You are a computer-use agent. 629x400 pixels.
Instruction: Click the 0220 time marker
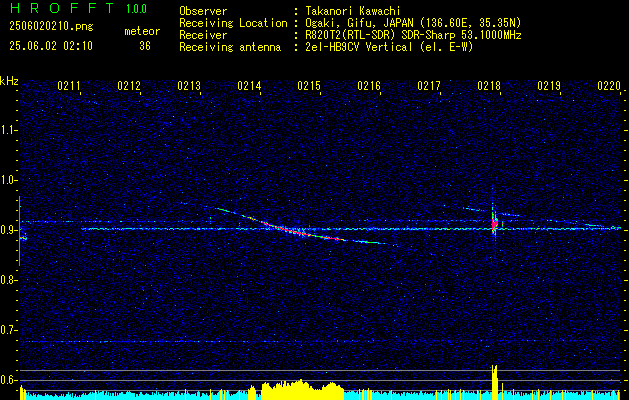tap(609, 86)
